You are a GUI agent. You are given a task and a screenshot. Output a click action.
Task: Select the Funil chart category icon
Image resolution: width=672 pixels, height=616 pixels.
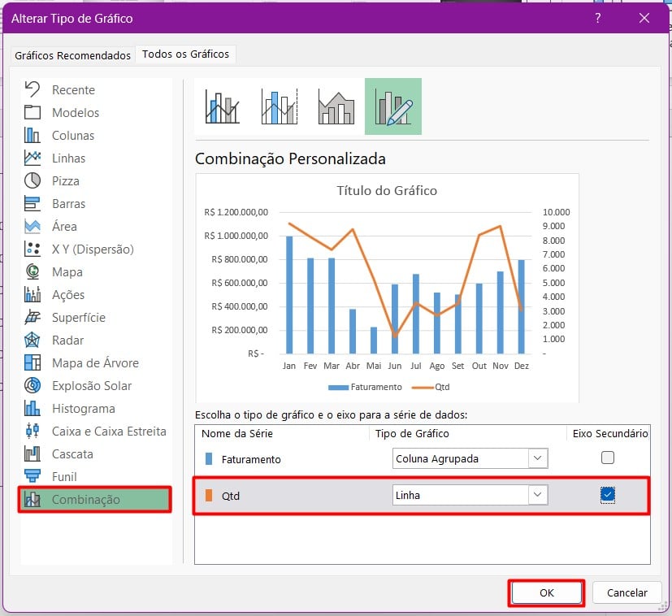[33, 476]
